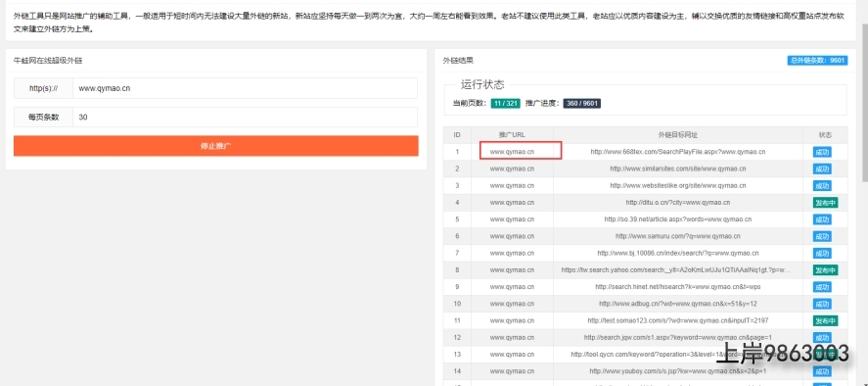Click the 360 / 9601 progress badge
Viewport: 868px width, 386px height.
click(582, 103)
